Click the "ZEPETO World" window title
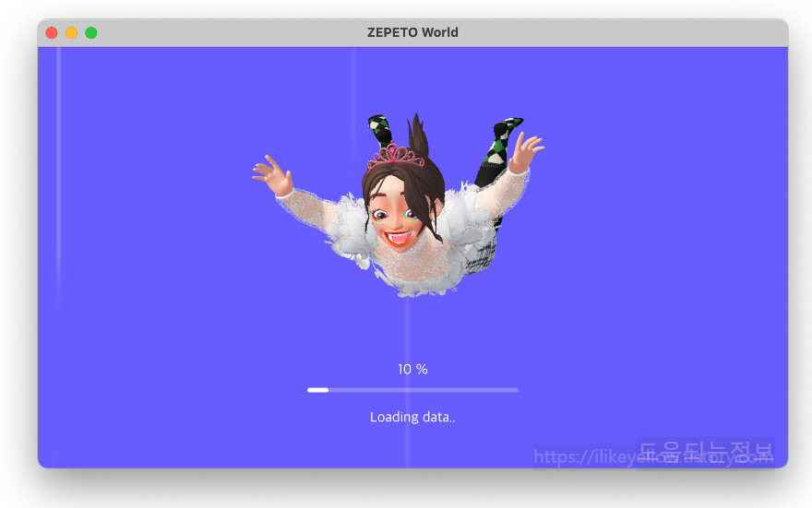The height and width of the screenshot is (508, 812). [x=412, y=32]
